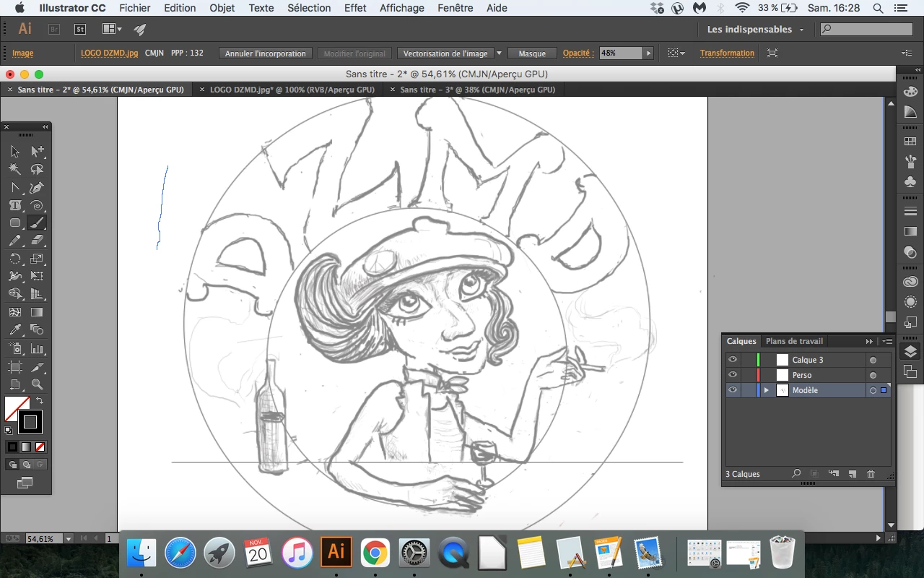Choose the Type tool
The width and height of the screenshot is (924, 578).
pyautogui.click(x=14, y=206)
